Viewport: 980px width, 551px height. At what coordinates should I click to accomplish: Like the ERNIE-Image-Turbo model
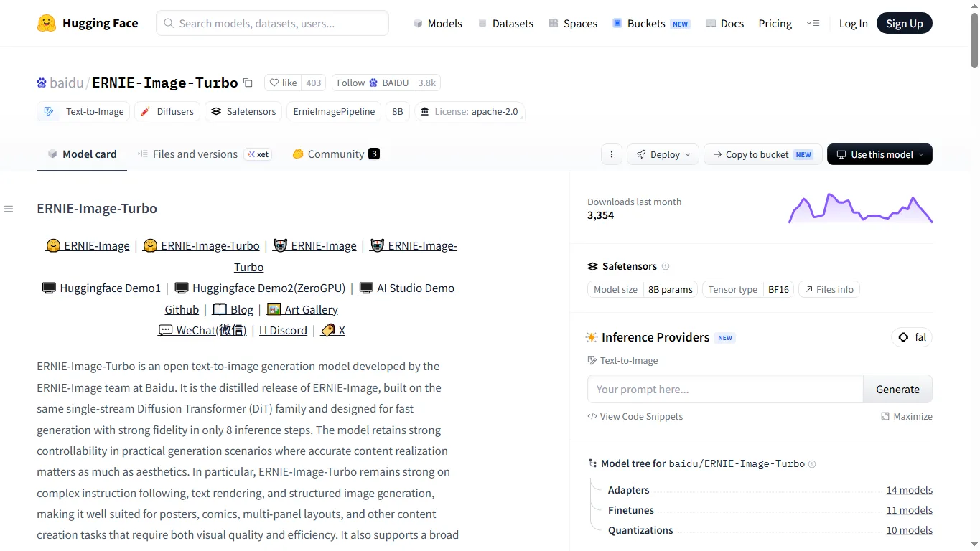pos(283,83)
